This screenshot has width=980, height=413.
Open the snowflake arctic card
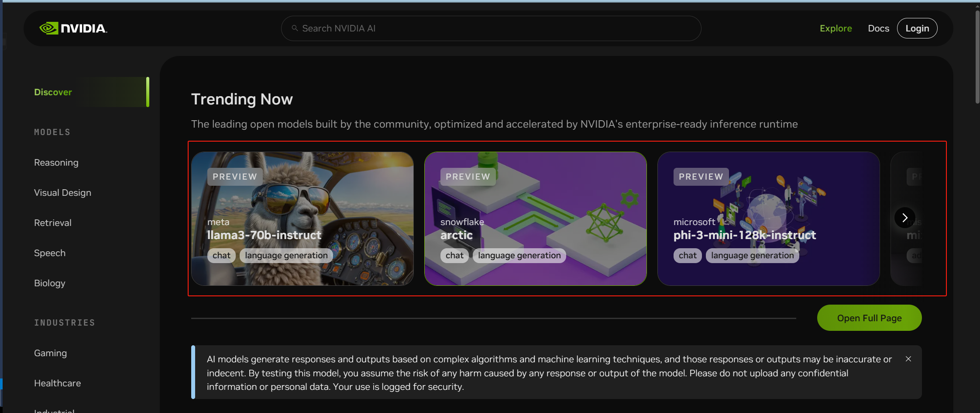pyautogui.click(x=536, y=219)
